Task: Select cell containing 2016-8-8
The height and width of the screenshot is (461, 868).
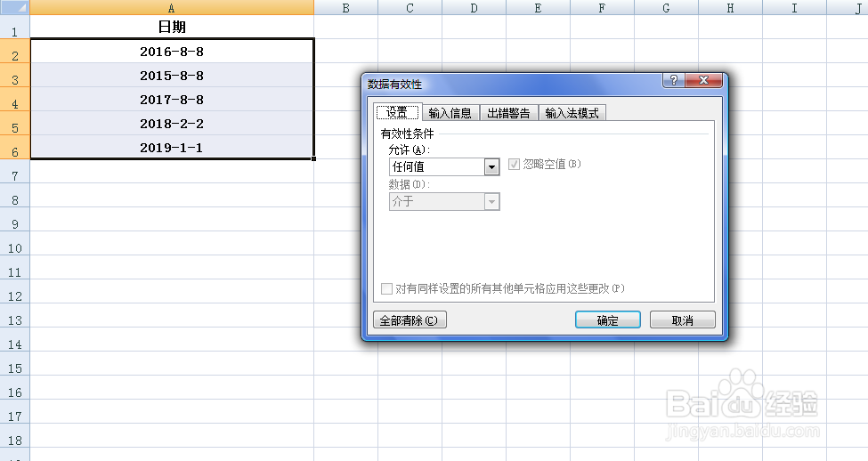Action: click(x=172, y=51)
